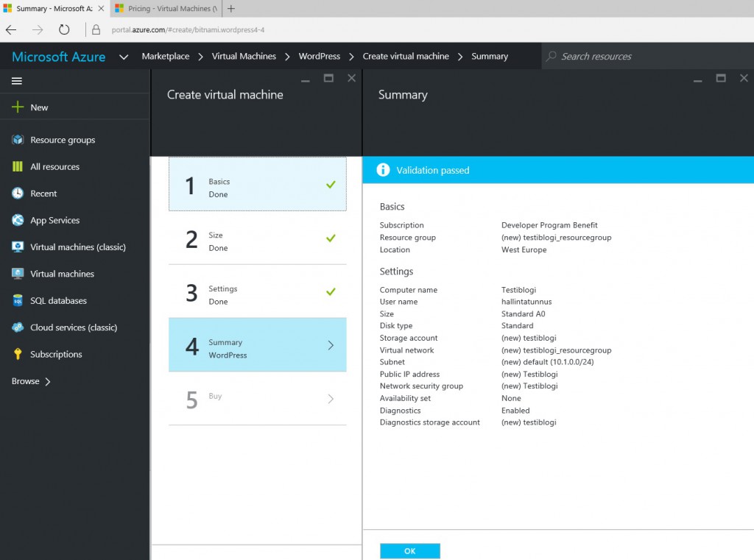Click 'Diagnostics storage account' label
Screen dimensions: 754x560
(x=429, y=422)
